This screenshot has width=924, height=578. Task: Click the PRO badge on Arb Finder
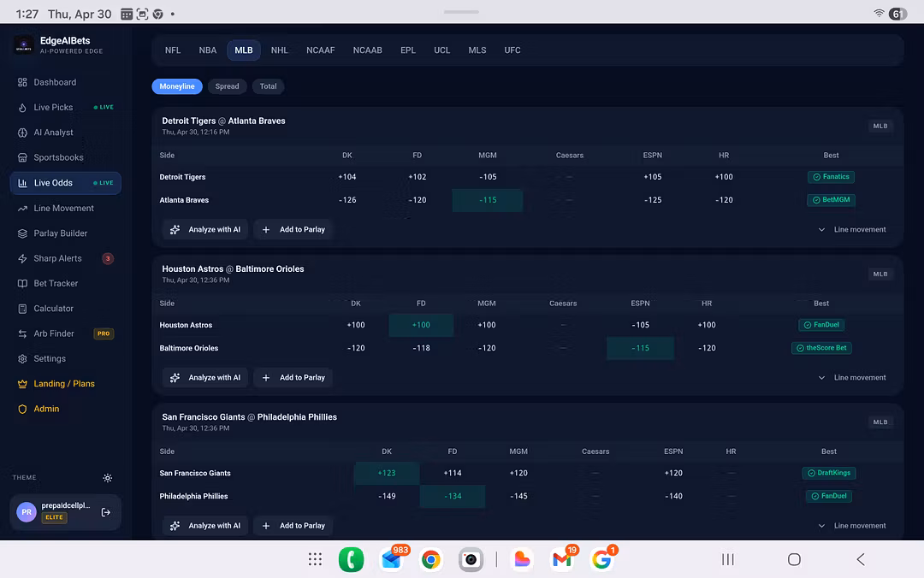tap(104, 333)
